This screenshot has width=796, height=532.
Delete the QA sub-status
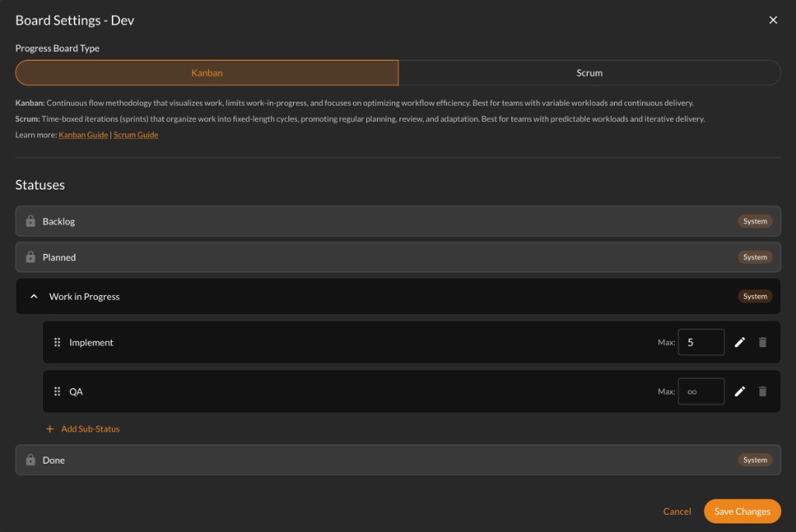tap(763, 391)
